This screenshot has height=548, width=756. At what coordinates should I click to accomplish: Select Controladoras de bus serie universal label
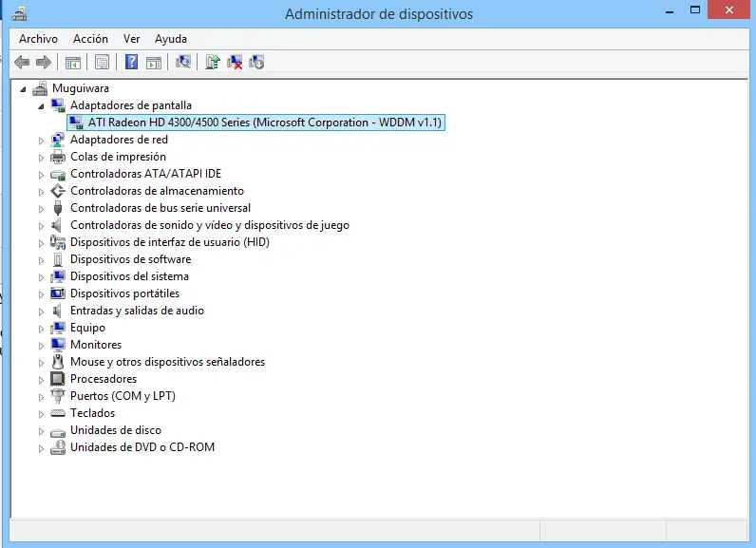pyautogui.click(x=161, y=208)
